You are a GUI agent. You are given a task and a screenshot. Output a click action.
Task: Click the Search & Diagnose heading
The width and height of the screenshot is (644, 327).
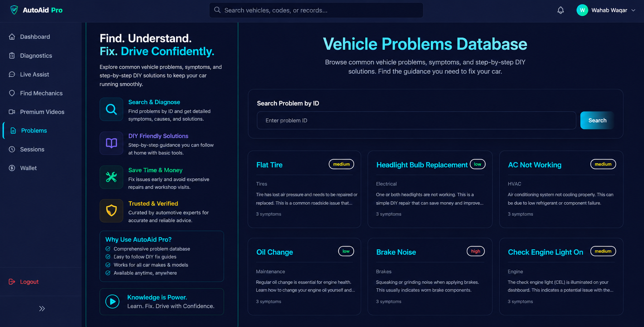(x=154, y=102)
